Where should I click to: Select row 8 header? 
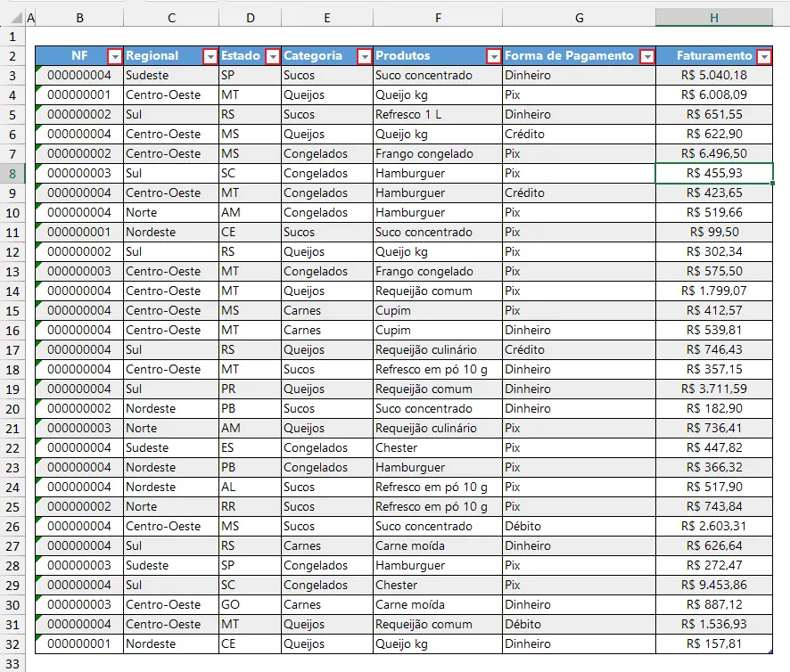[12, 174]
